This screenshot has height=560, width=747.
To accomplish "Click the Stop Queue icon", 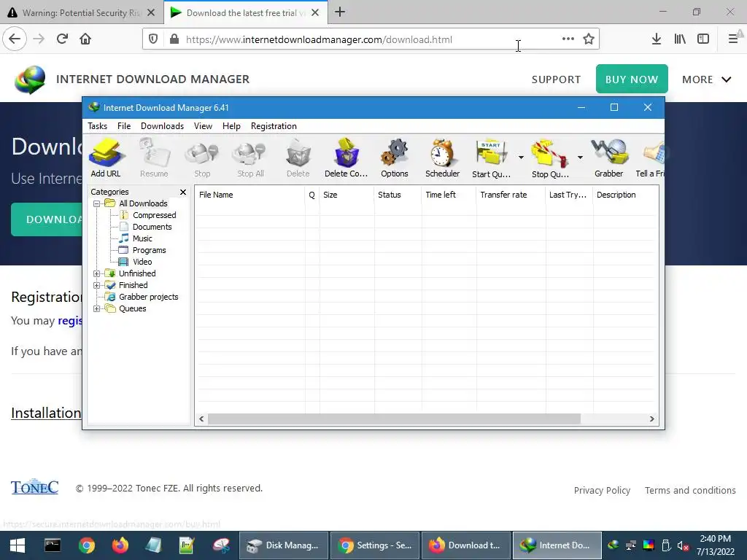I will (550, 158).
